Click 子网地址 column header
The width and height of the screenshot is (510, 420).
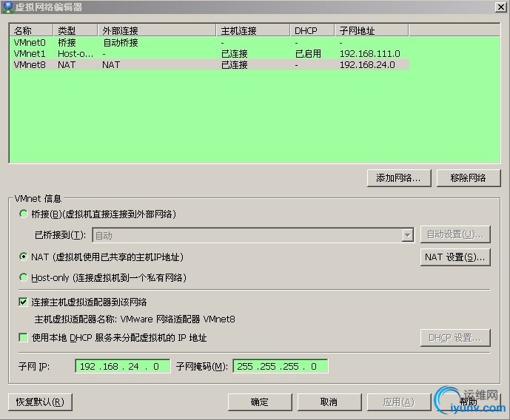[372, 30]
